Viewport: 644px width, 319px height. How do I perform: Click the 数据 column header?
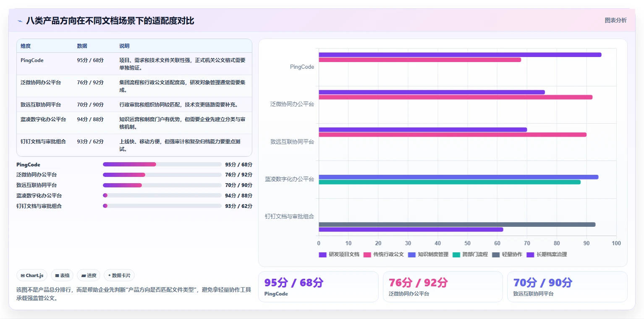tap(82, 46)
